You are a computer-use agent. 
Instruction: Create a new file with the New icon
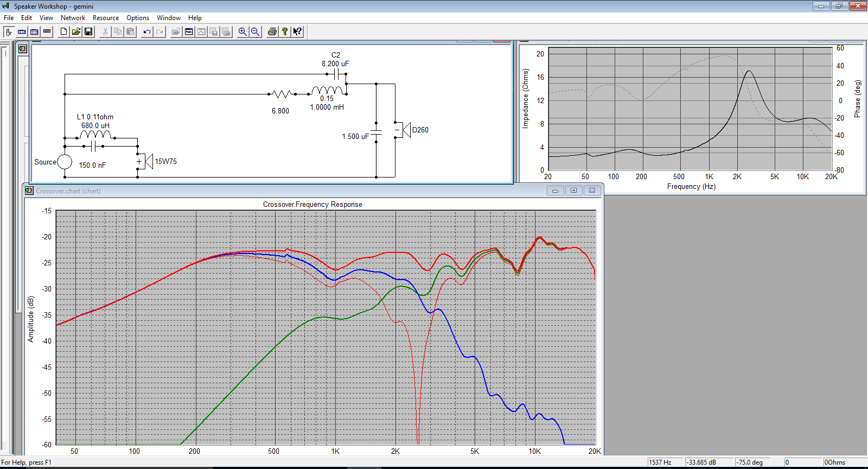63,31
